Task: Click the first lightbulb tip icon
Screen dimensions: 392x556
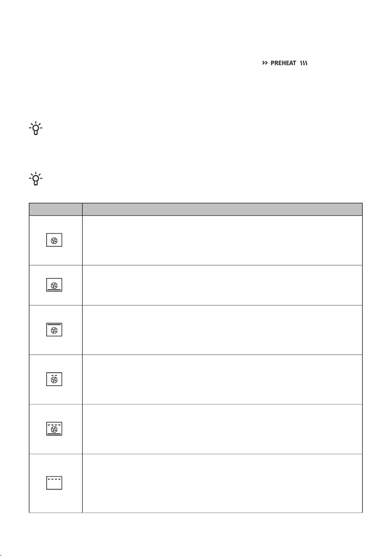Action: (35, 128)
